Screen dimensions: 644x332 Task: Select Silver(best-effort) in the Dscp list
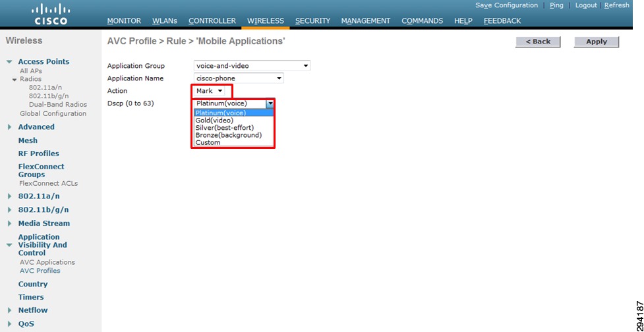pyautogui.click(x=234, y=128)
